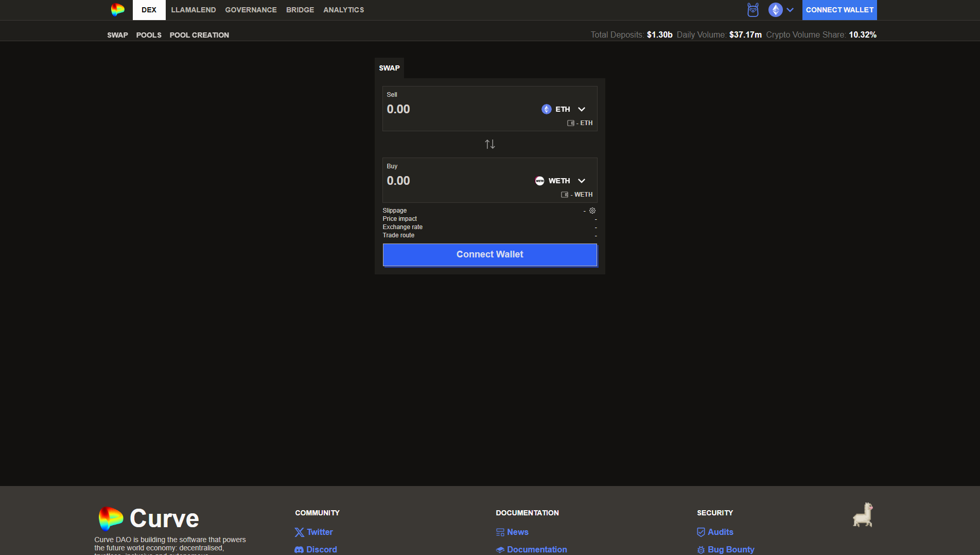Click the Curve logo in the header
Image resolution: width=980 pixels, height=555 pixels.
[117, 10]
